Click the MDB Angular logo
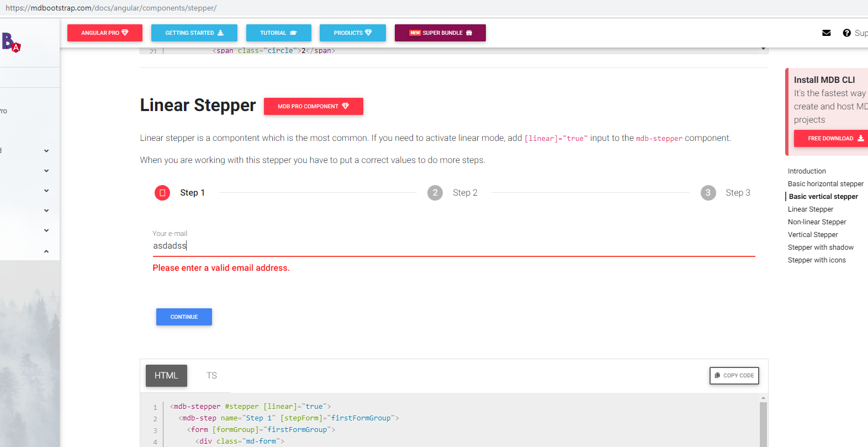Viewport: 868px width, 447px height. (11, 43)
